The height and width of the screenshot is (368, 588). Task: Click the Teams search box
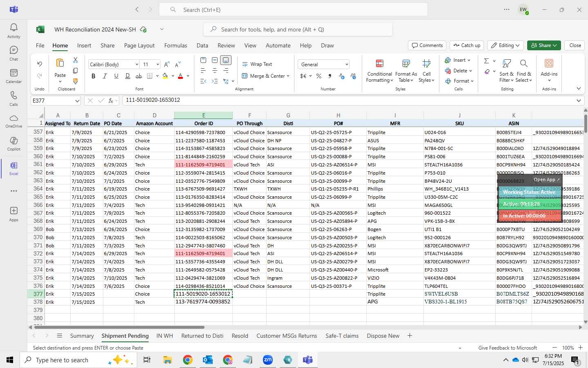tap(293, 10)
